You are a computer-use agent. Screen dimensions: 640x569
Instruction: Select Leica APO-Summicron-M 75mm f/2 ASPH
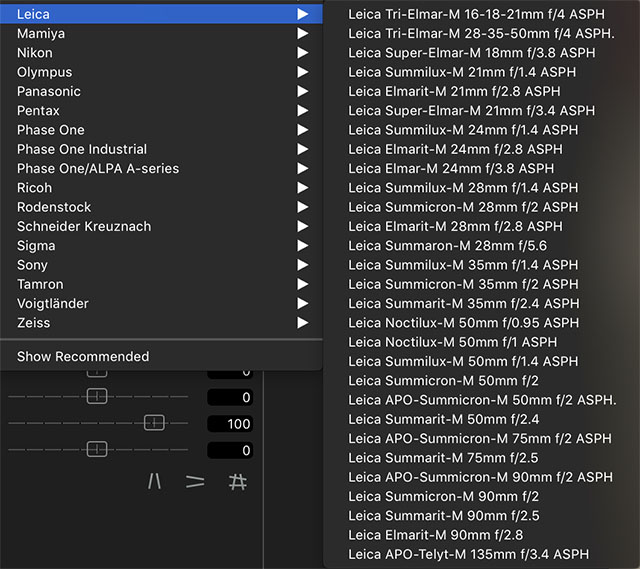(481, 438)
